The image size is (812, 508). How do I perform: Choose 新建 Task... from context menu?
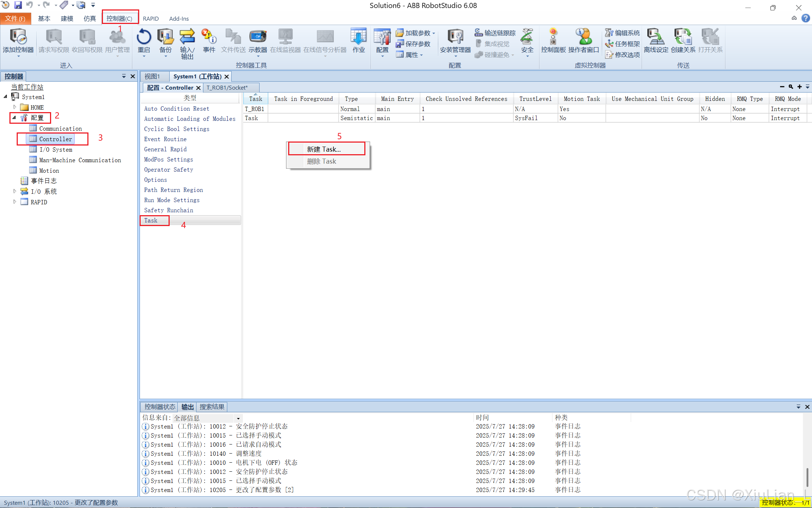pos(327,149)
